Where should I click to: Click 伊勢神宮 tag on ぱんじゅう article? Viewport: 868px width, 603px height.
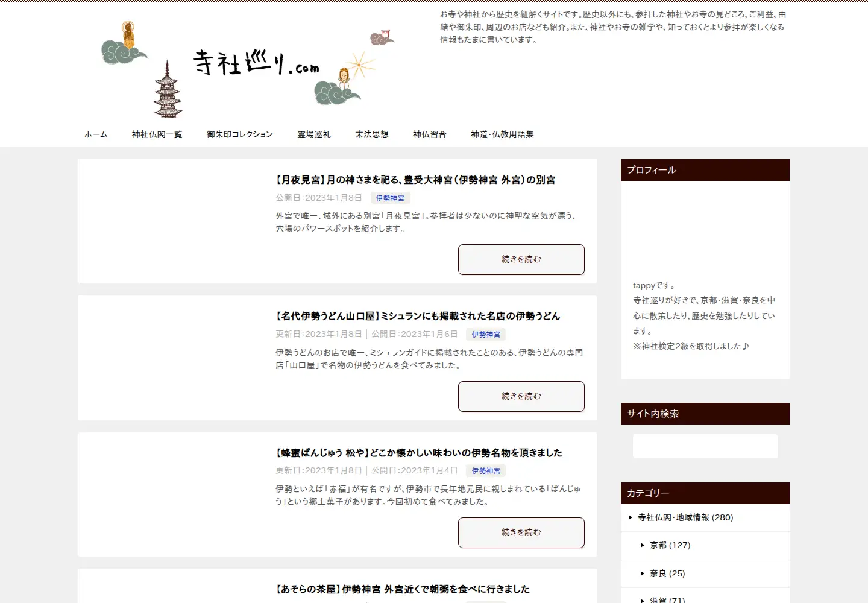click(x=486, y=470)
